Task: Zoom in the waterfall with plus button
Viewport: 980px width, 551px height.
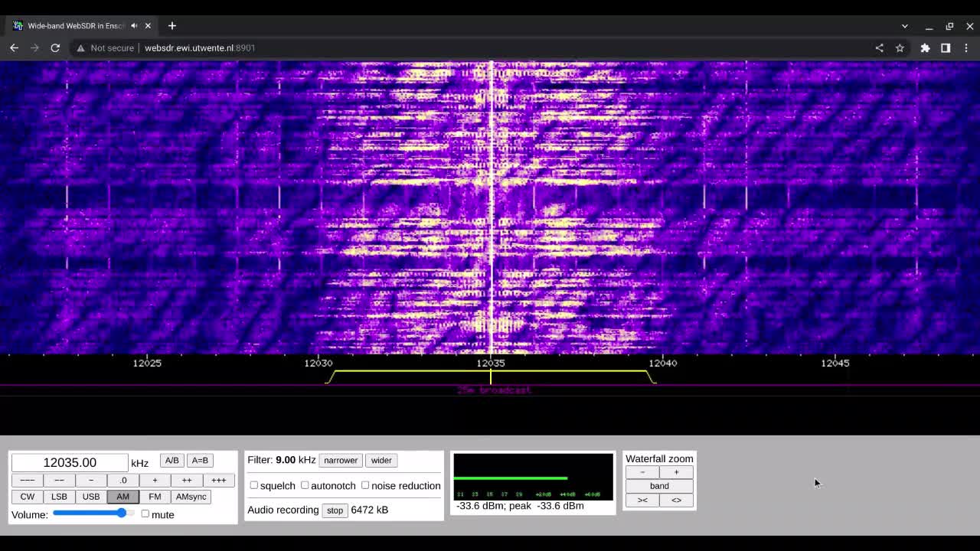Action: pos(676,472)
